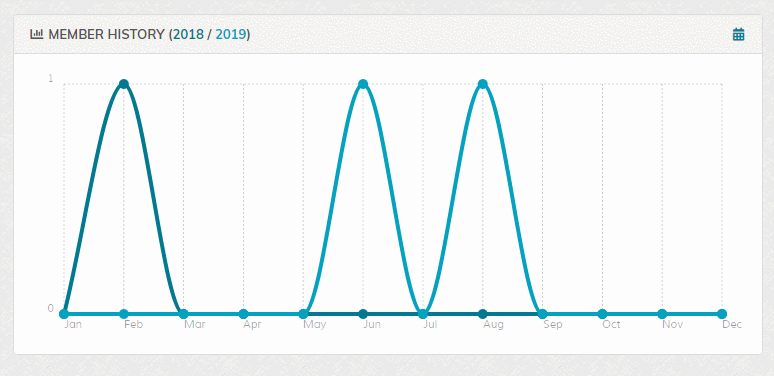Image resolution: width=774 pixels, height=376 pixels.
Task: Click the zero-value data point at Dec
Action: [x=722, y=314]
